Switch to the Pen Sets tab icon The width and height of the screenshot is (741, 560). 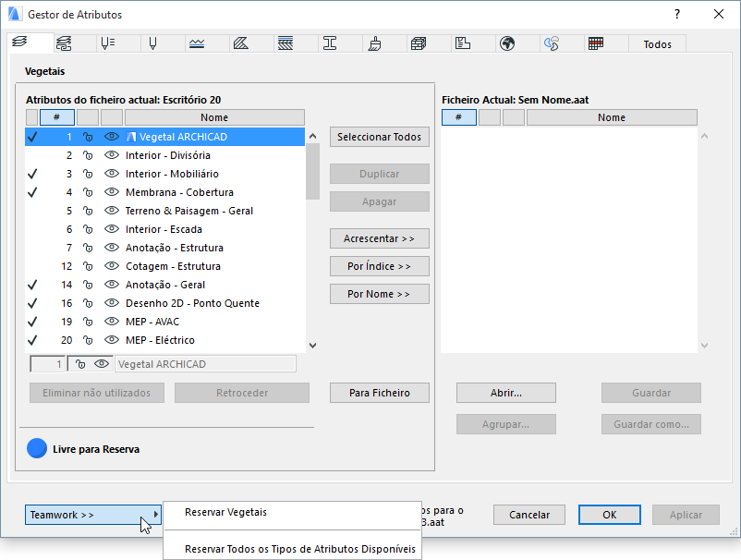click(x=108, y=43)
